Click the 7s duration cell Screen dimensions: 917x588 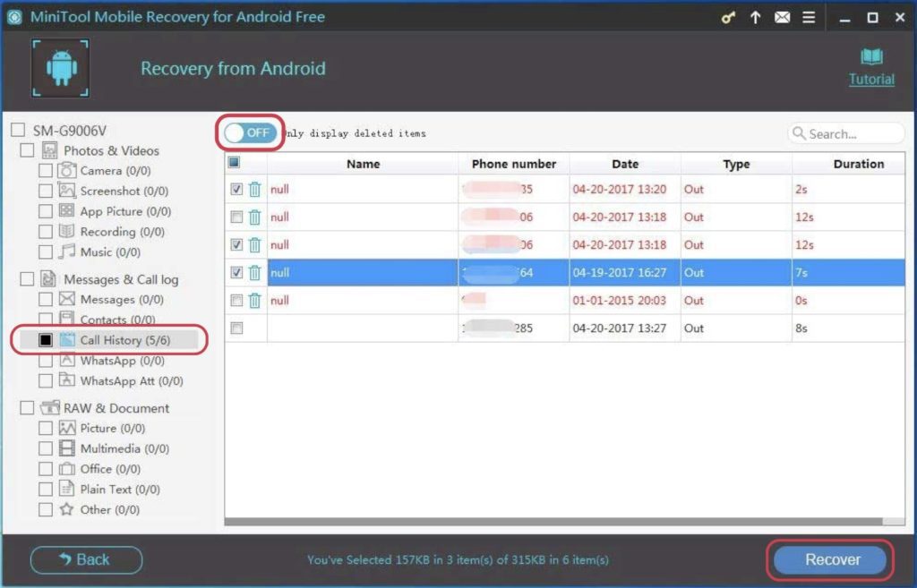[848, 272]
